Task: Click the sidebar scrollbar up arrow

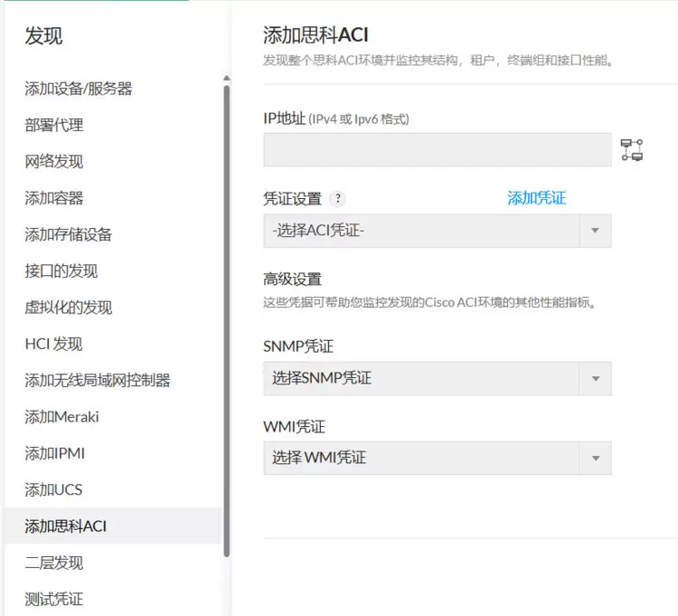Action: coord(227,79)
